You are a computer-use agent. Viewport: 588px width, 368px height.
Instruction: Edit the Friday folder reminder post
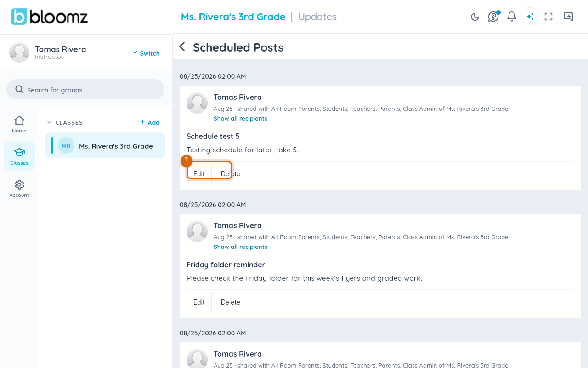[199, 302]
